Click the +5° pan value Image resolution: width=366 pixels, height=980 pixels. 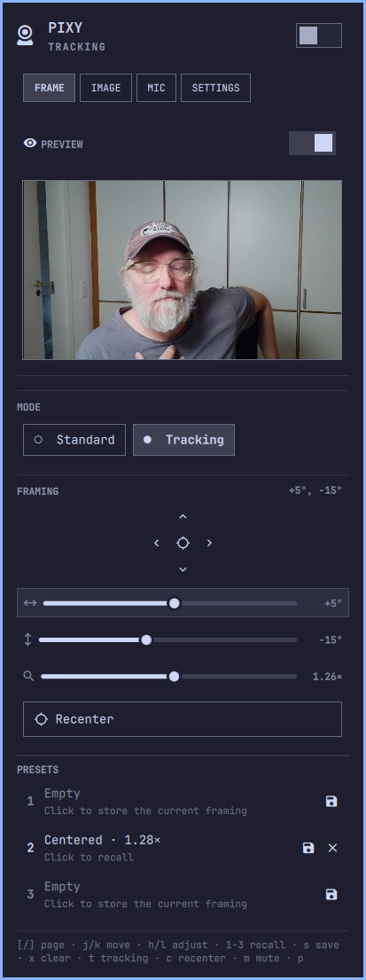coord(333,604)
